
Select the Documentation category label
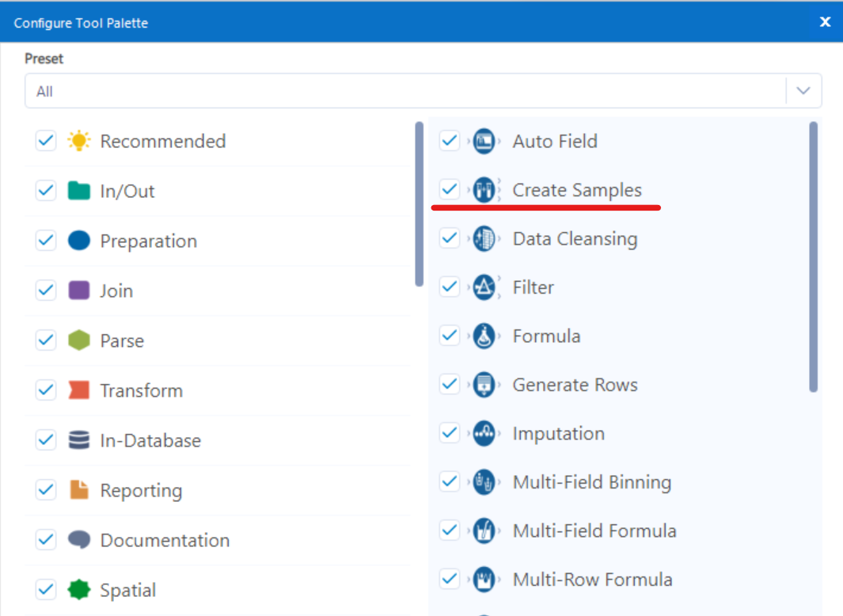(163, 540)
